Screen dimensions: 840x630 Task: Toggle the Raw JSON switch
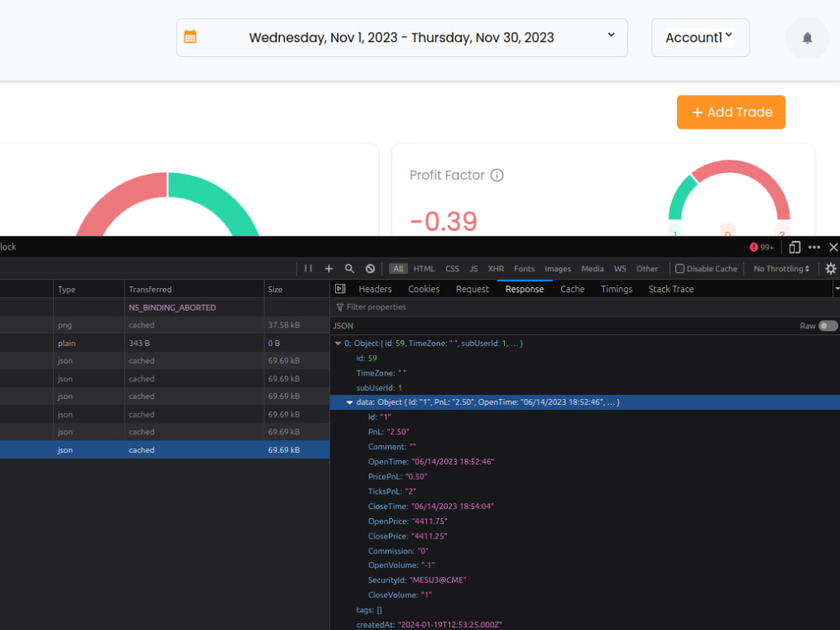pos(827,326)
